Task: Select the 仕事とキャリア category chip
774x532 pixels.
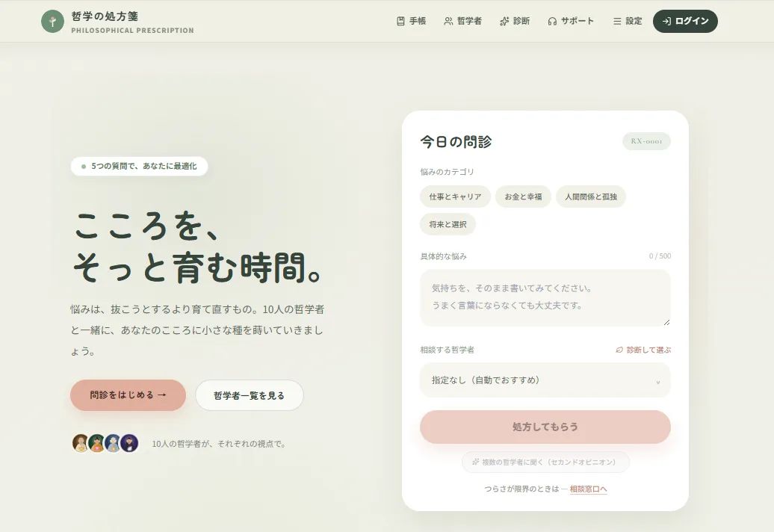Action: 455,197
